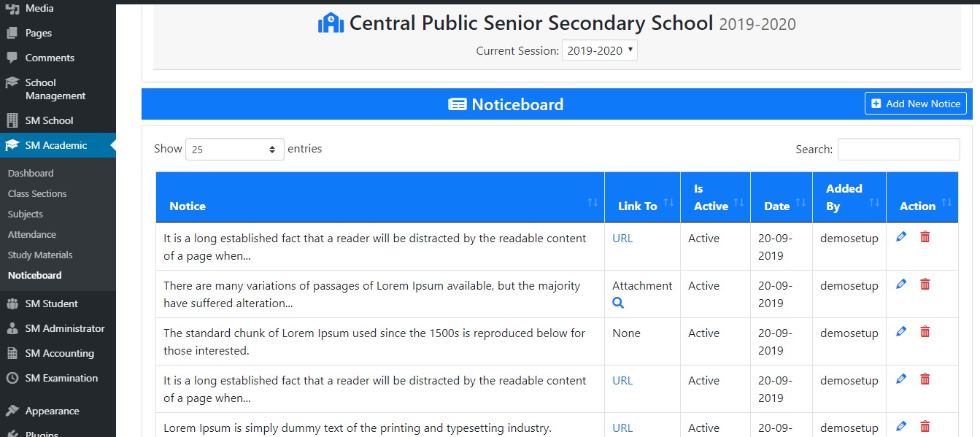Click the Noticeboard panel icon in blue bar
The width and height of the screenshot is (980, 437).
[x=458, y=104]
